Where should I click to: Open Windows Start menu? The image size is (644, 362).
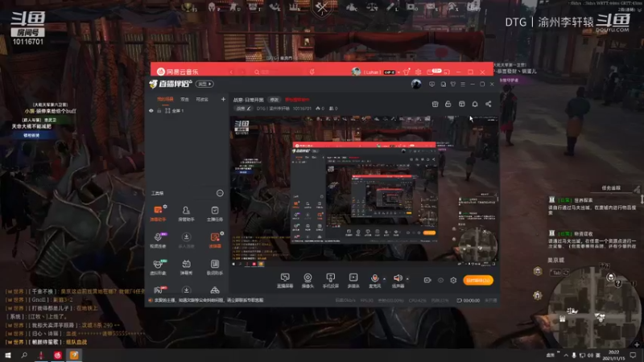point(8,355)
